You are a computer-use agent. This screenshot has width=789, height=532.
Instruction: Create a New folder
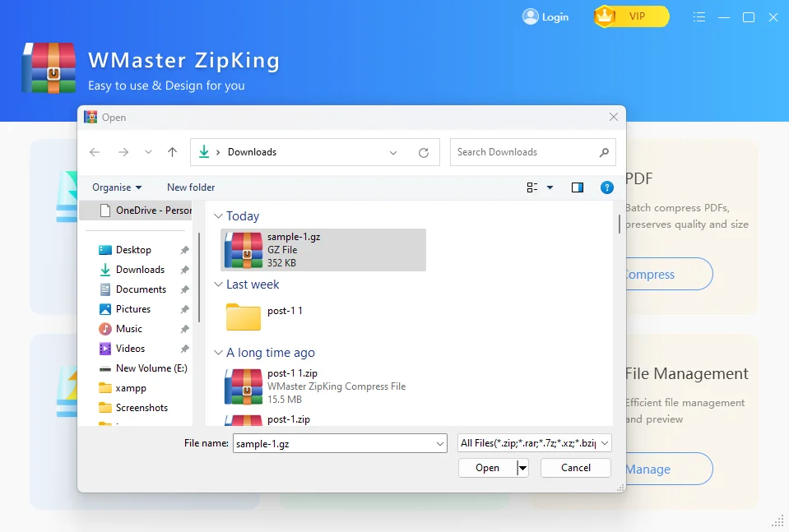[x=191, y=187]
